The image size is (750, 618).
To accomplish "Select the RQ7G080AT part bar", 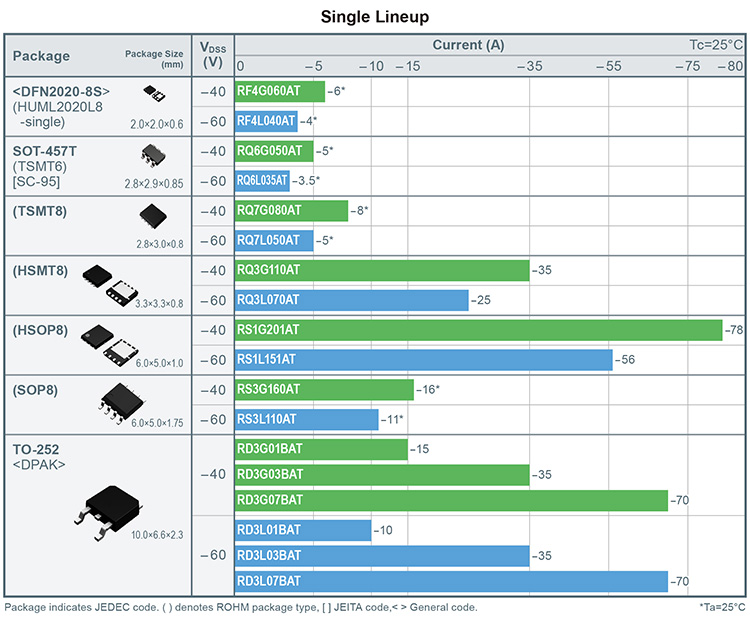I will coord(291,211).
